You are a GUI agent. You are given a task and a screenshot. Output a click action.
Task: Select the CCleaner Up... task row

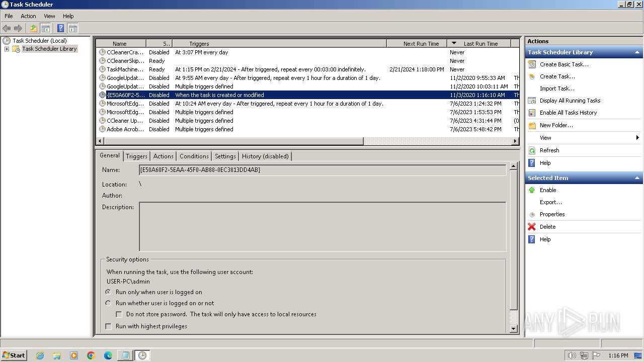pyautogui.click(x=307, y=121)
